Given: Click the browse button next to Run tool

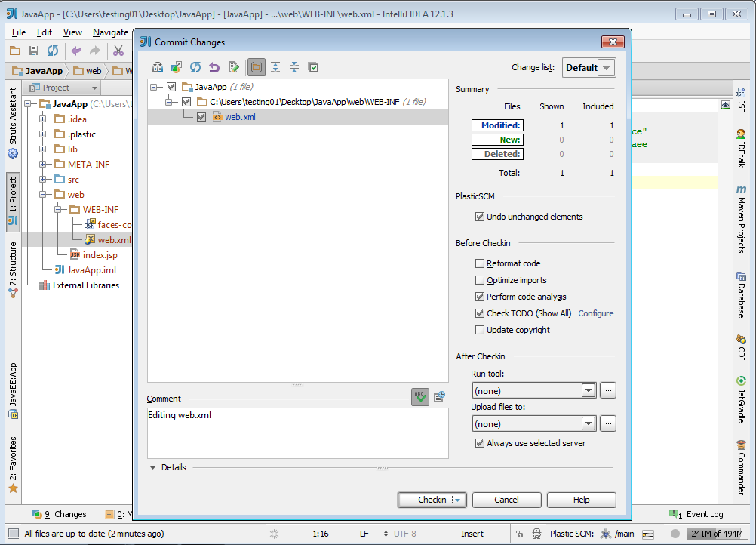Looking at the screenshot, I should 608,390.
